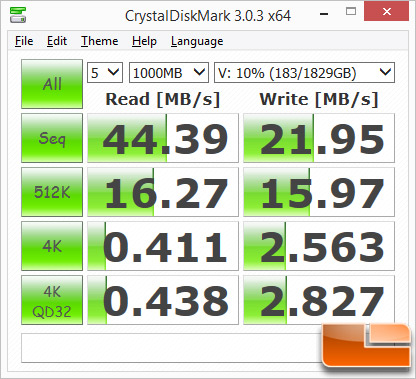This screenshot has width=416, height=379.
Task: Click the CrystalDiskMark app icon in title bar
Action: point(17,14)
